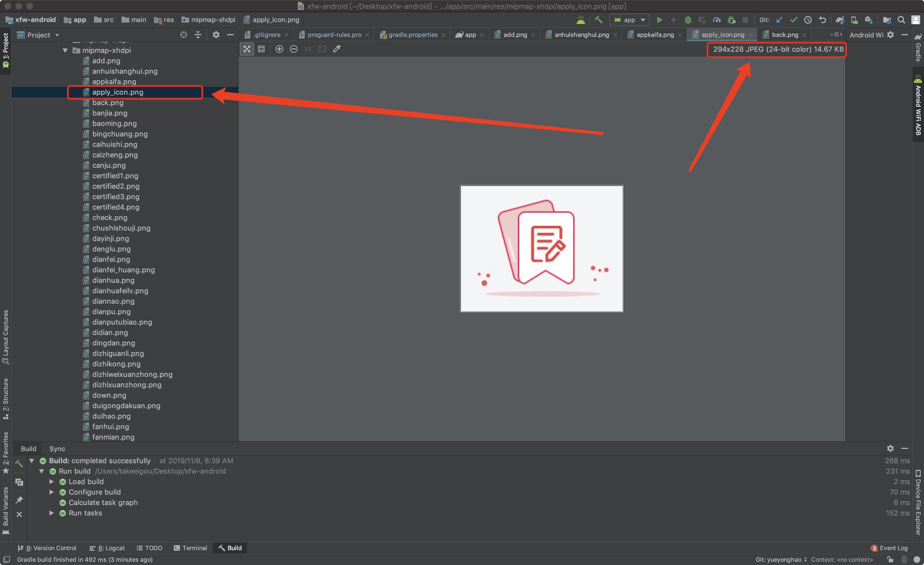The image size is (924, 565).
Task: Zoom out of the image preview
Action: [294, 49]
